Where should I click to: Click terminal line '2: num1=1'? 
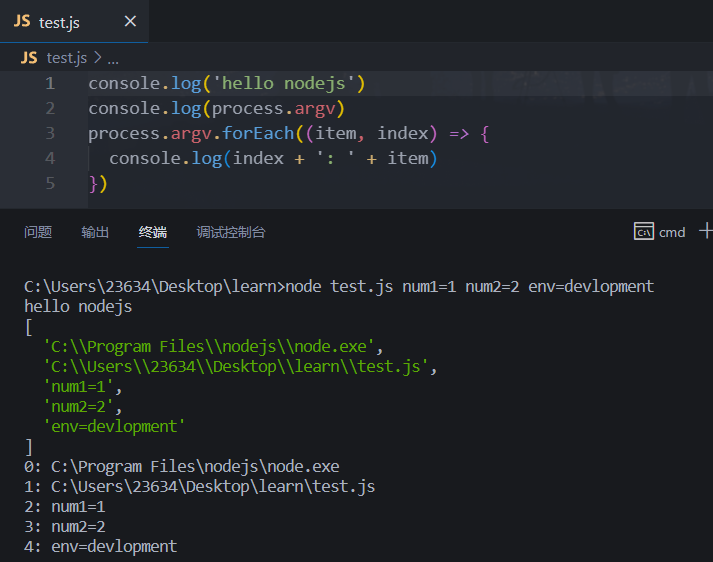65,507
